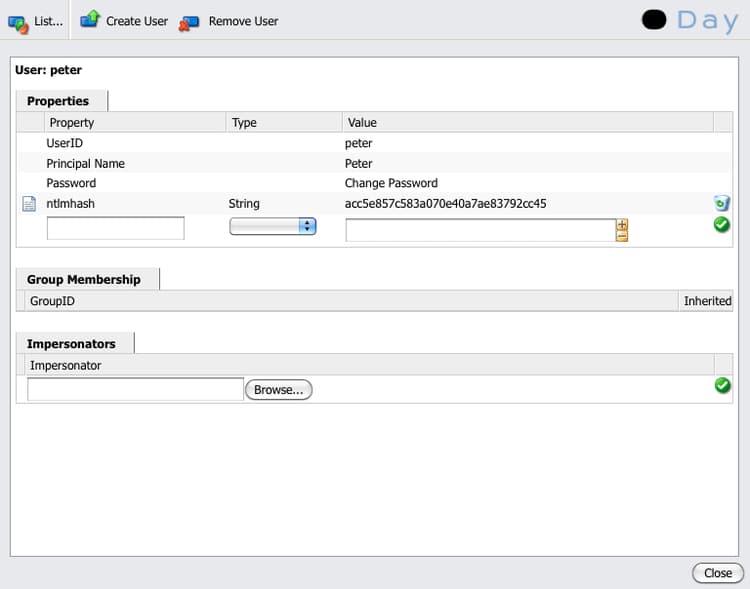The height and width of the screenshot is (589, 750).
Task: Confirm impersonator with green checkmark
Action: (x=722, y=385)
